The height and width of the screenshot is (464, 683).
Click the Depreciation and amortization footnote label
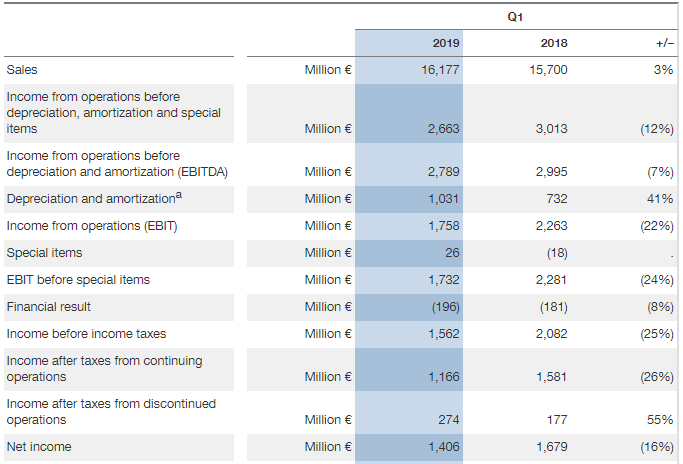click(x=94, y=199)
